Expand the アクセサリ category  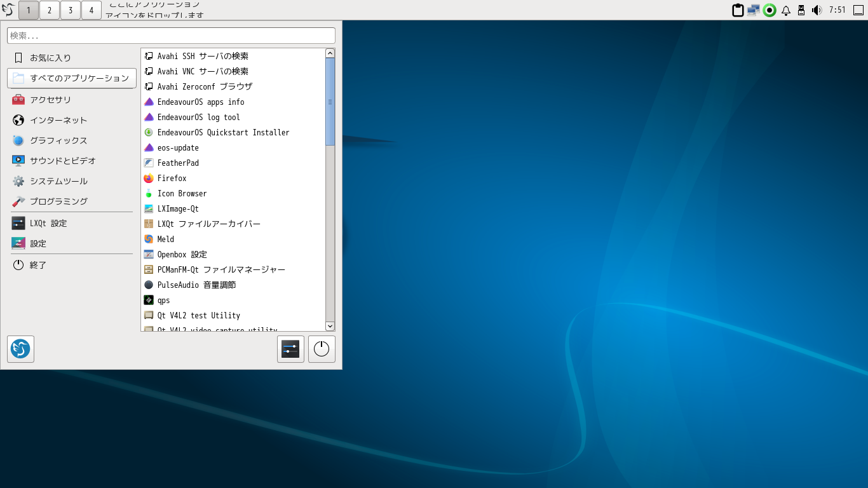click(x=51, y=100)
